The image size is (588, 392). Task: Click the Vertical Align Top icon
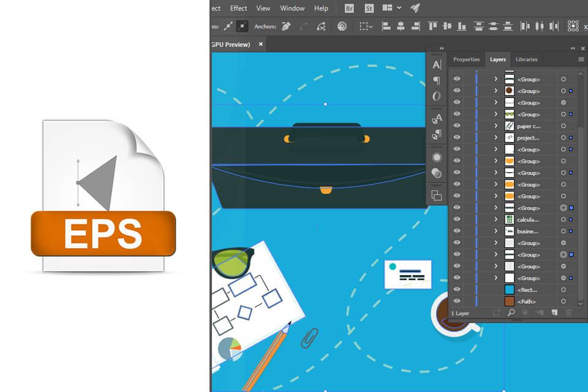pos(433,26)
